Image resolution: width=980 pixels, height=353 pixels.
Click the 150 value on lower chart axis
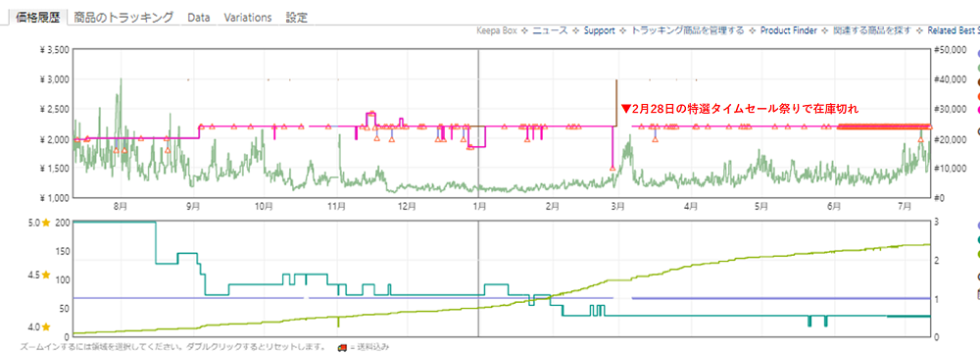click(62, 251)
